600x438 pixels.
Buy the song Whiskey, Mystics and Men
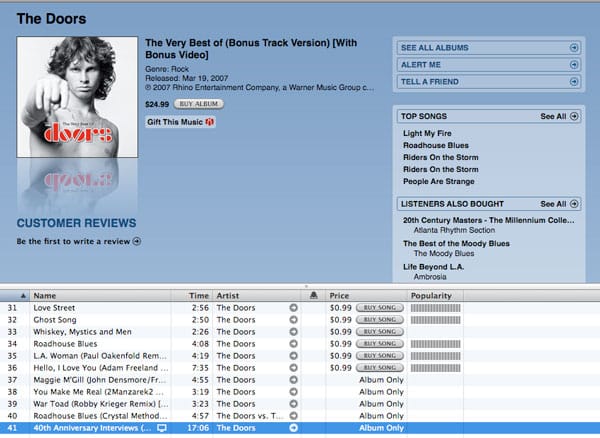pyautogui.click(x=380, y=332)
